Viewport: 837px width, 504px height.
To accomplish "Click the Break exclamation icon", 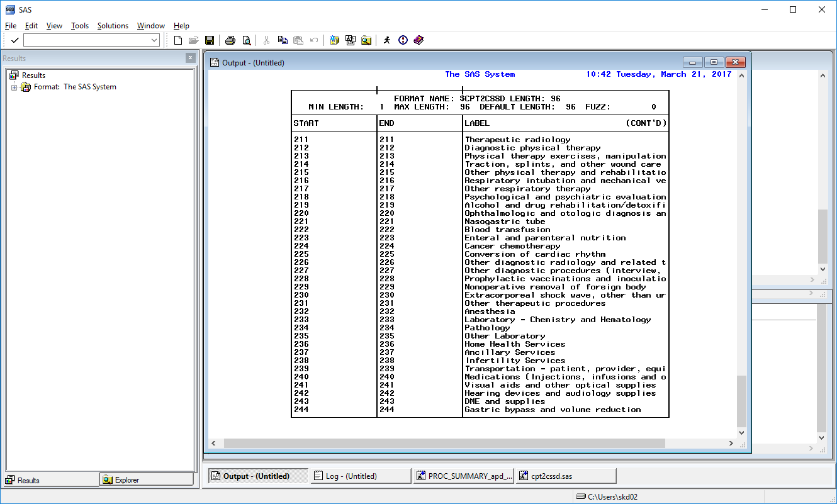I will pos(403,40).
